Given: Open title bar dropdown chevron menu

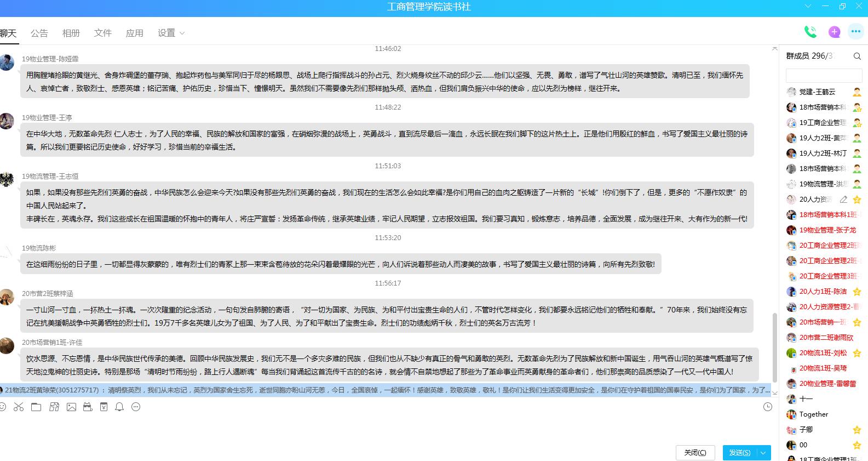Looking at the screenshot, I should tap(808, 7).
